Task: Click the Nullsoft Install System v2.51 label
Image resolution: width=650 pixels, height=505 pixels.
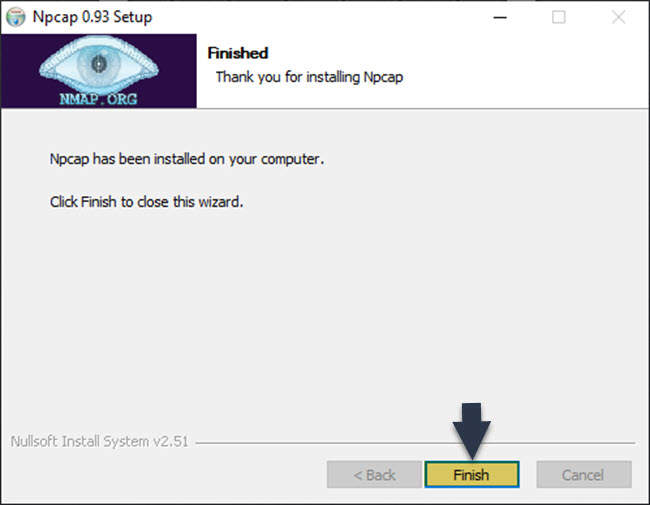Action: point(99,442)
